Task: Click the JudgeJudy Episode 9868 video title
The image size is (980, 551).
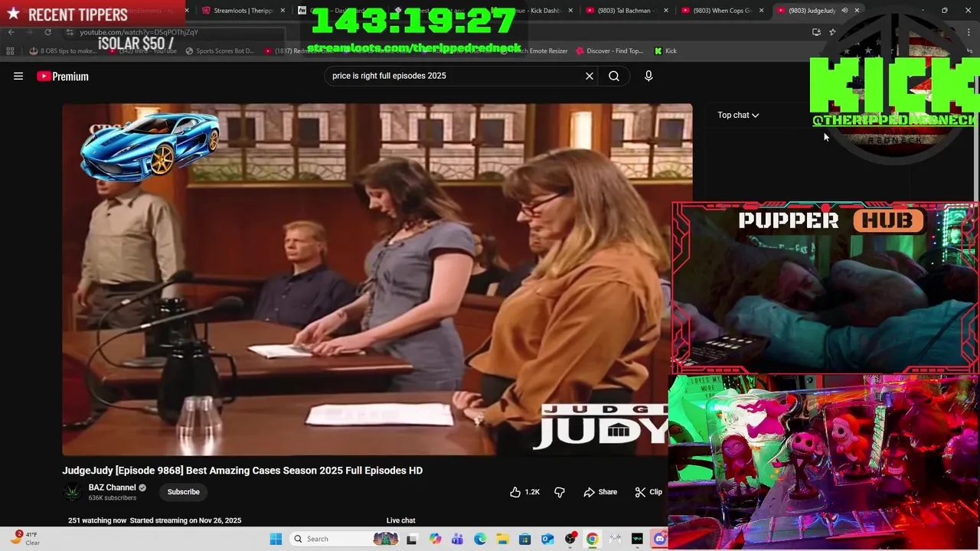Action: tap(242, 471)
